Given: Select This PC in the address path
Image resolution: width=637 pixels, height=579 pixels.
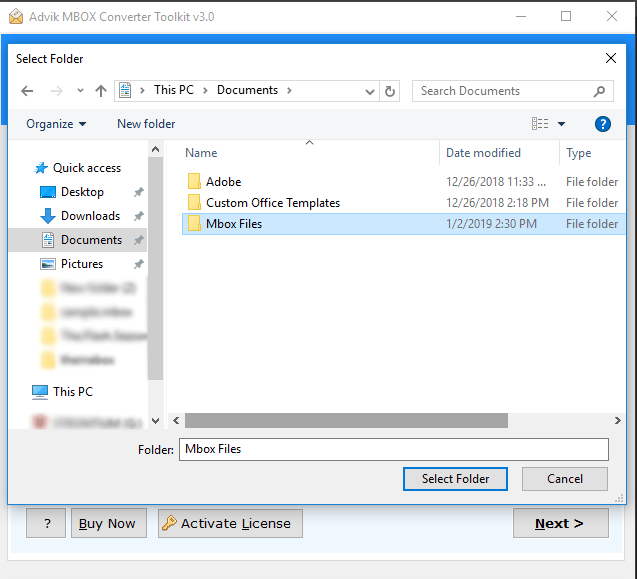Looking at the screenshot, I should click(x=173, y=90).
